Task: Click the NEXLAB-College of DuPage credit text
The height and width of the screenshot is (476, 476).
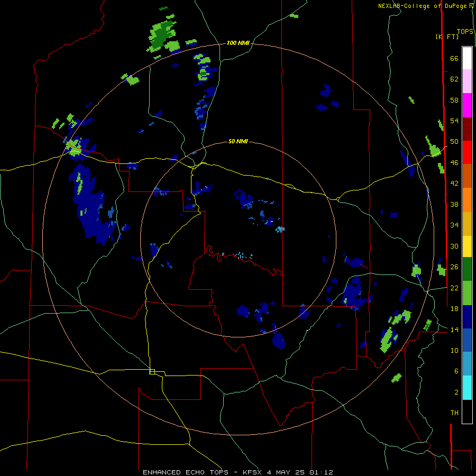Action: click(426, 6)
